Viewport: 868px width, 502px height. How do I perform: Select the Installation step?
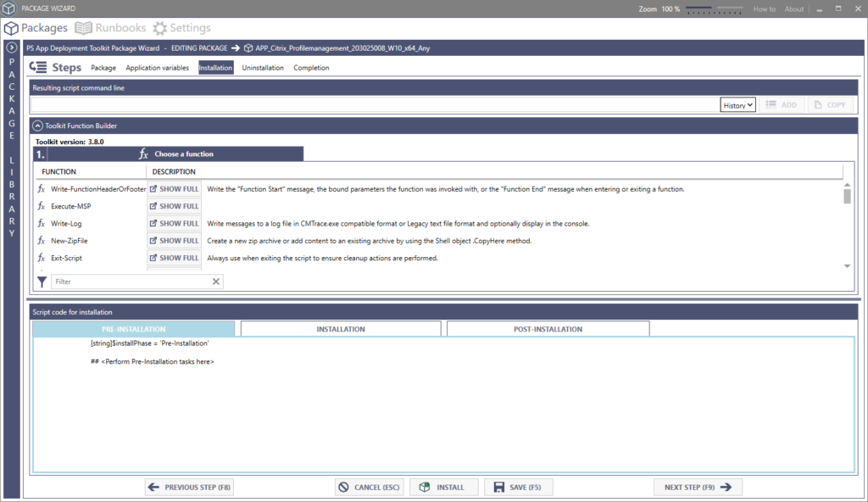coord(216,68)
